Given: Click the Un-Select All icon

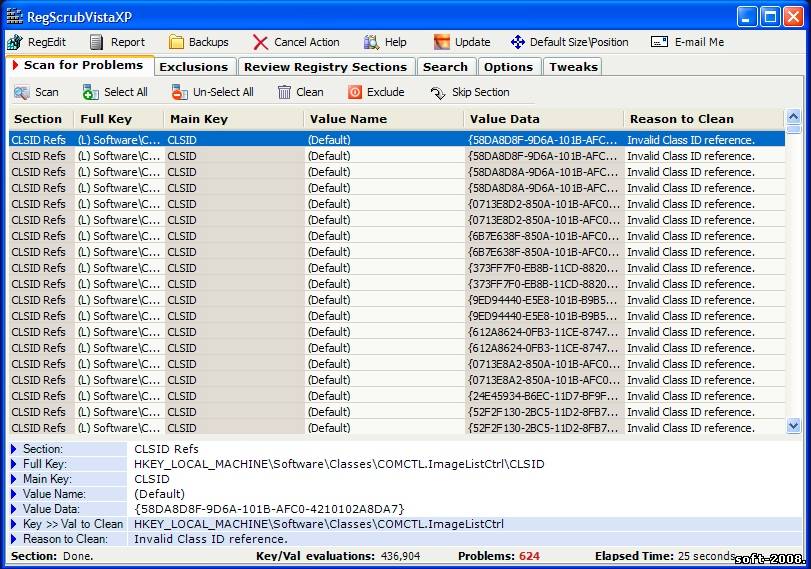Looking at the screenshot, I should tap(179, 93).
